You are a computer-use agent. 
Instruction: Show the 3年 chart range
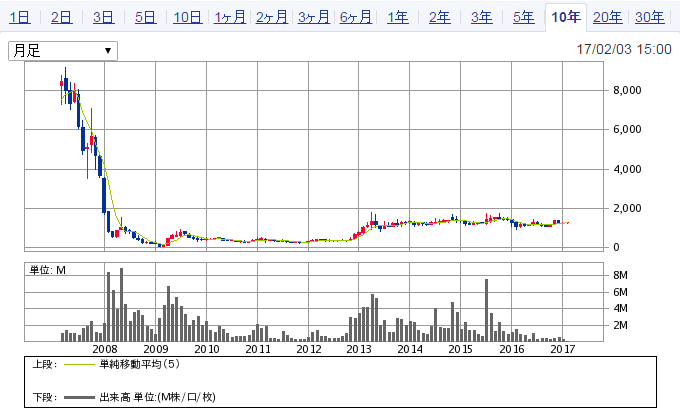[x=482, y=17]
